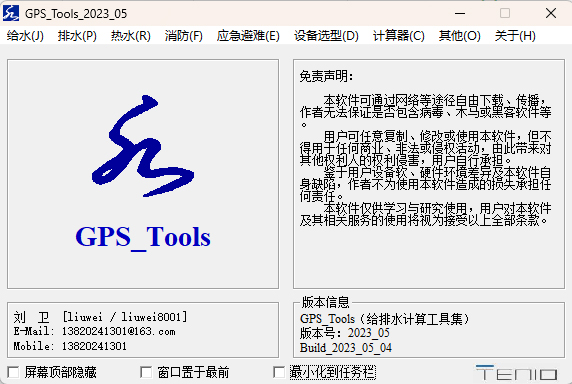
Task: Click the 免责声明: heading
Action: click(326, 76)
